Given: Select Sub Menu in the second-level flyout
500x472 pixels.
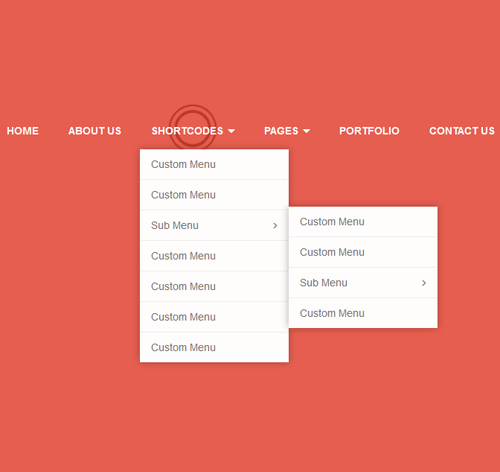Looking at the screenshot, I should point(363,283).
